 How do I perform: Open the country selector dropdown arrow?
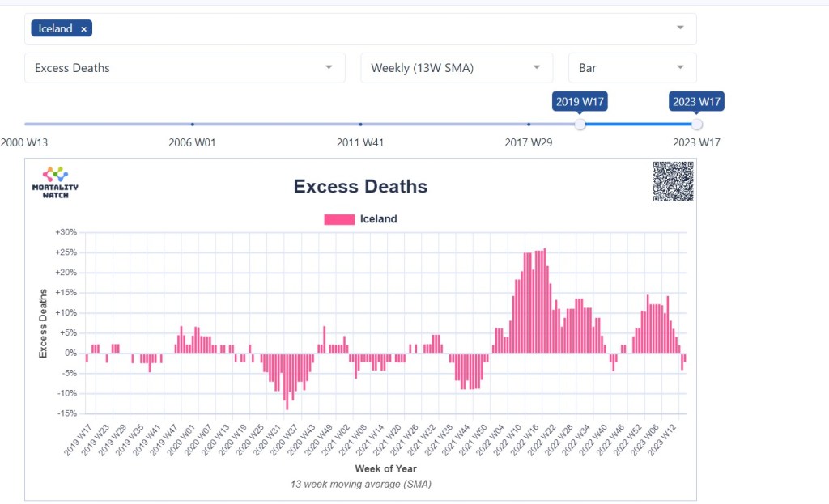coord(680,28)
